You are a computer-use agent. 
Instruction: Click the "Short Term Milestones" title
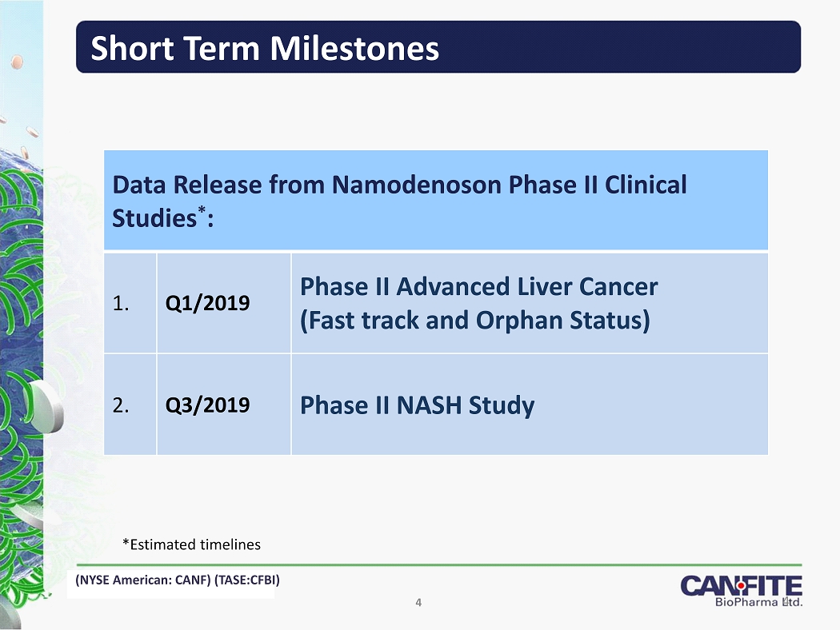[265, 48]
